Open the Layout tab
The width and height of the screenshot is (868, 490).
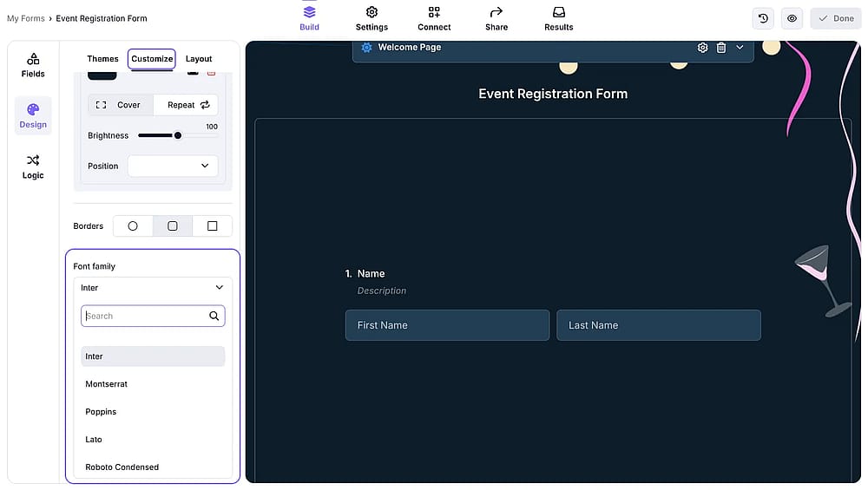199,59
